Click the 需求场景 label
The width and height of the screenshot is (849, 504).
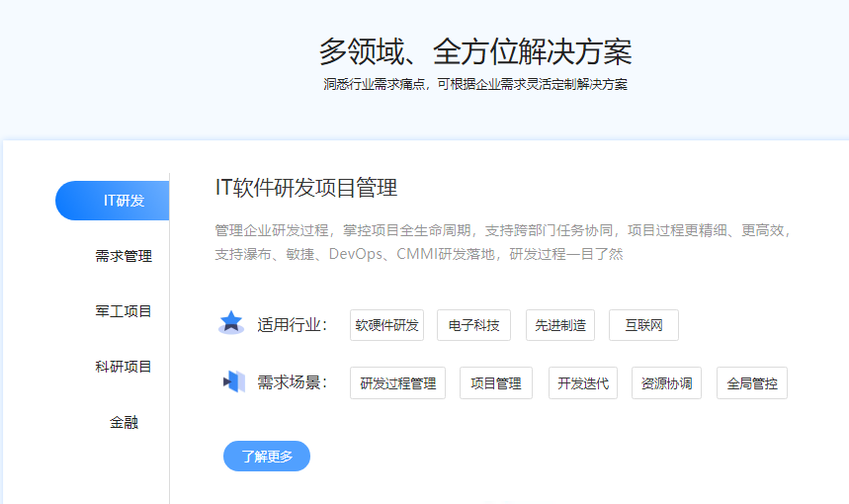(293, 382)
